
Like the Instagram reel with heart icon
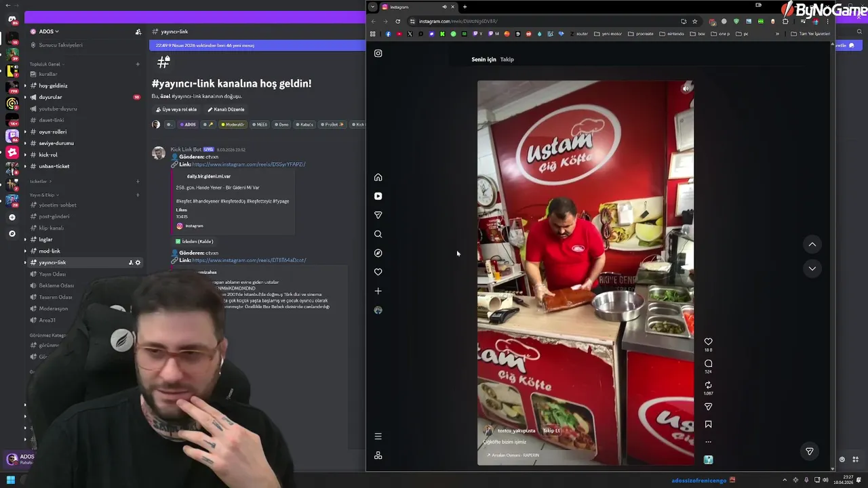click(708, 342)
